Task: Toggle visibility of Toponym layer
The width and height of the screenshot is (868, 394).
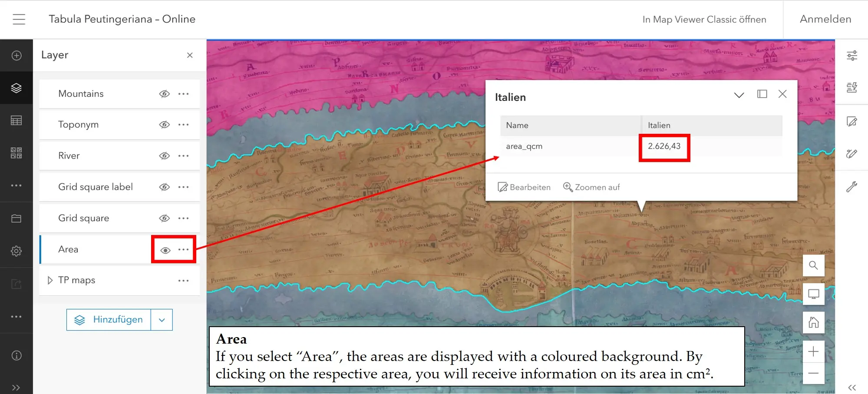Action: point(164,125)
